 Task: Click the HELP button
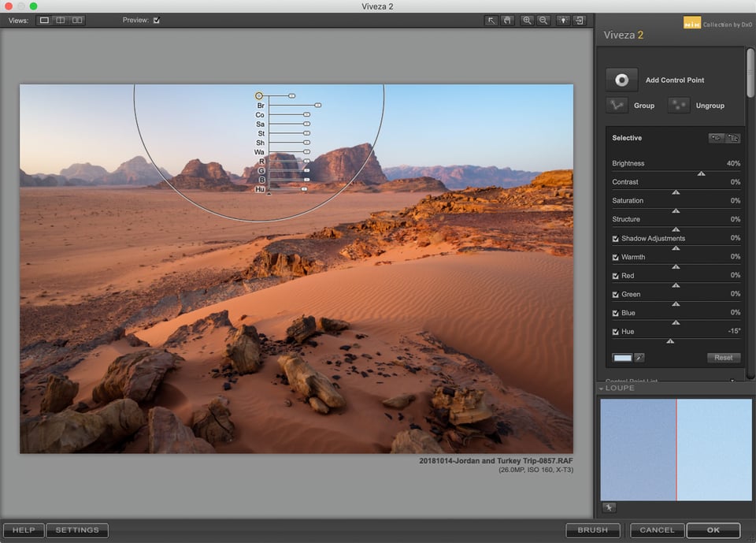[x=24, y=530]
